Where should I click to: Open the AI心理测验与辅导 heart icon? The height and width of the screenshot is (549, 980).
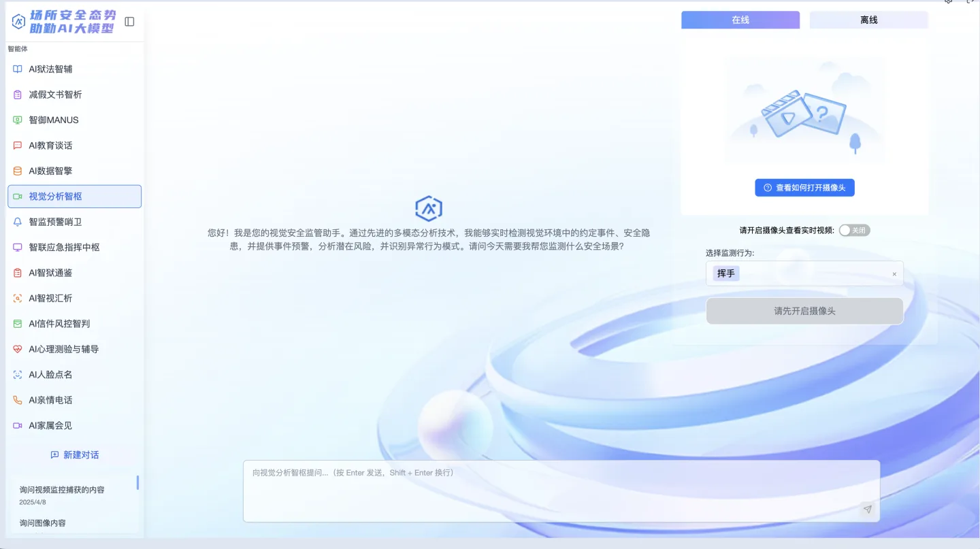(18, 349)
